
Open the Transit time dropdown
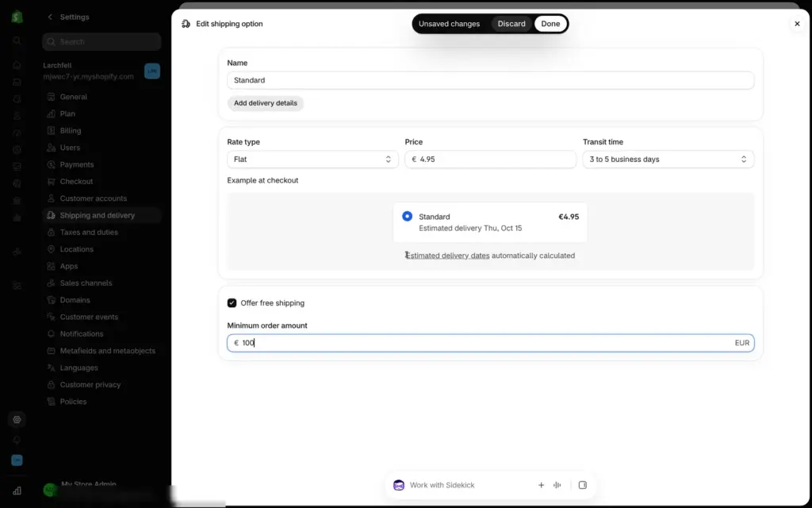[668, 159]
